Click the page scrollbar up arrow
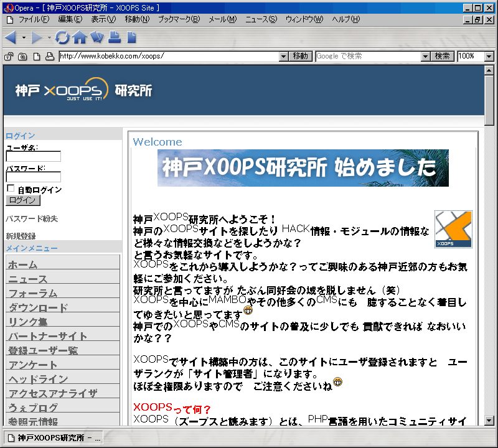498x448 pixels. [489, 70]
